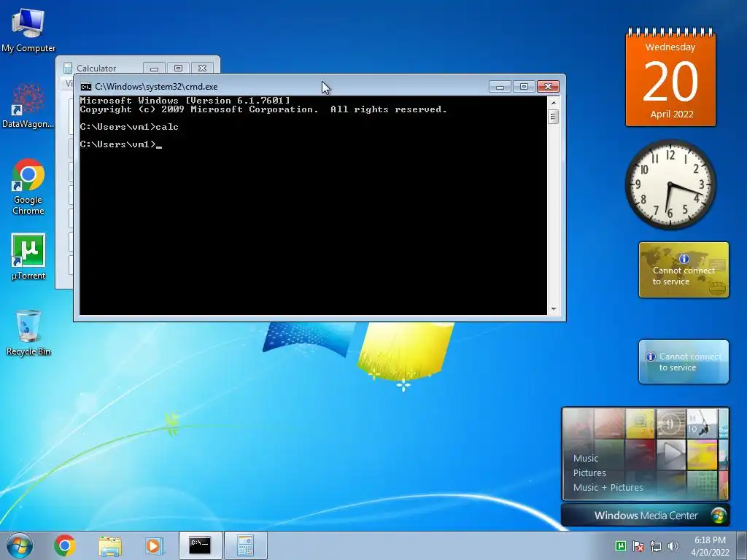This screenshot has height=560, width=747.
Task: Click the yellow Cannot connect to service gadget
Action: [x=684, y=270]
